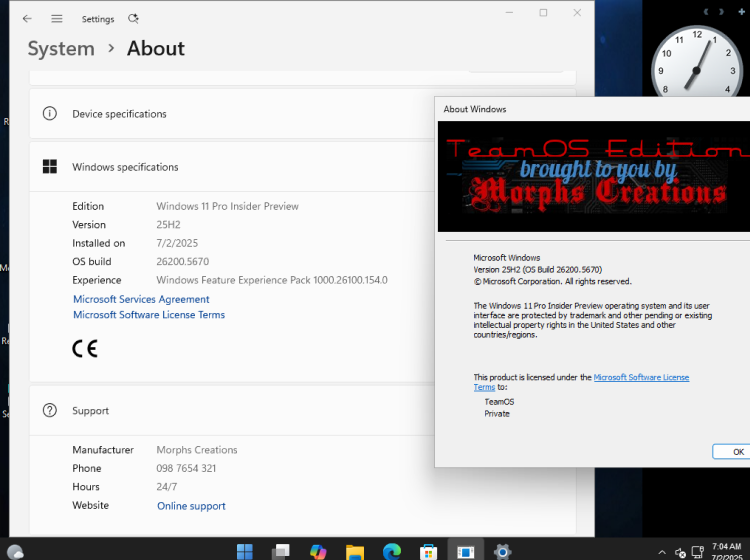Viewport: 750px width, 560px height.
Task: Open Microsoft Software License Terms in Settings
Action: pos(149,315)
